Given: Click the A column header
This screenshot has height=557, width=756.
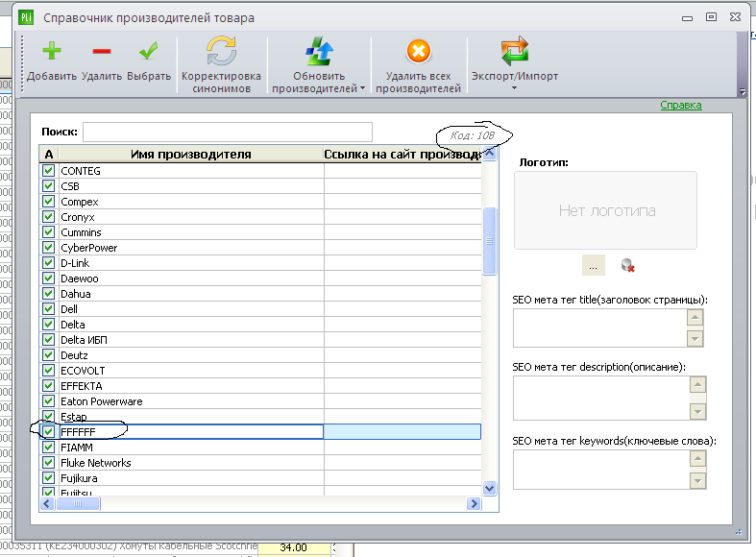Looking at the screenshot, I should (49, 155).
